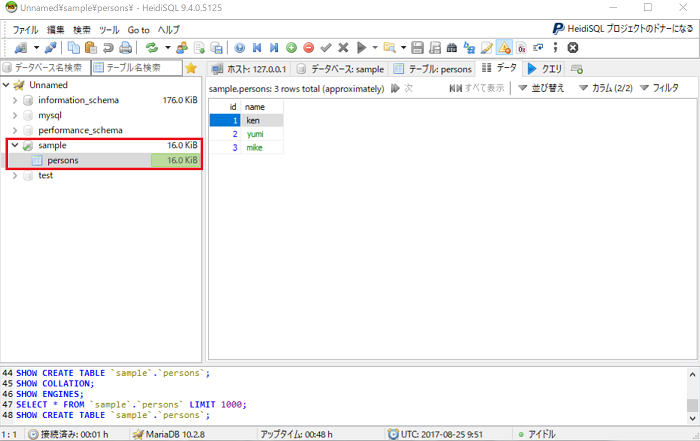Open the session manager dropdown arrow
700x441 pixels.
click(36, 48)
